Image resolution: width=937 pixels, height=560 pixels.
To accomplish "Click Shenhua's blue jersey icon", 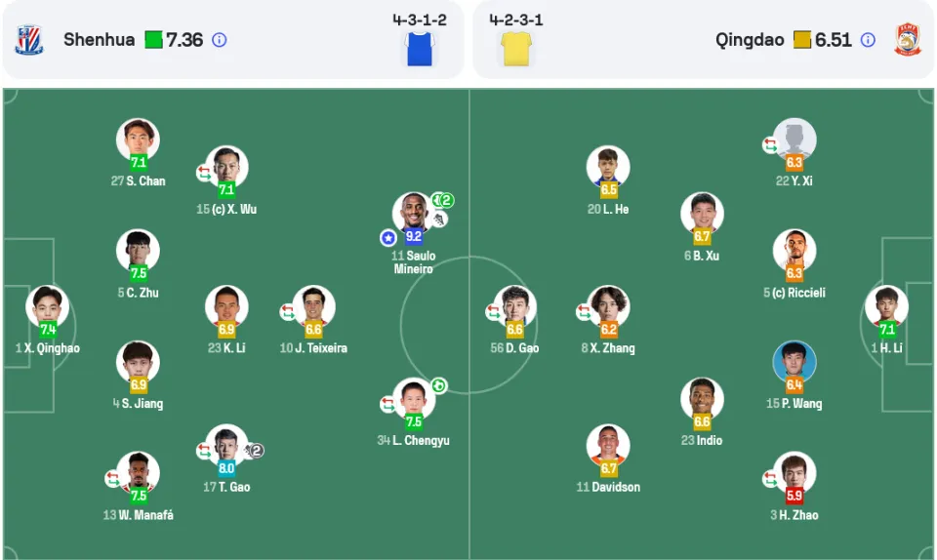I will tap(420, 49).
